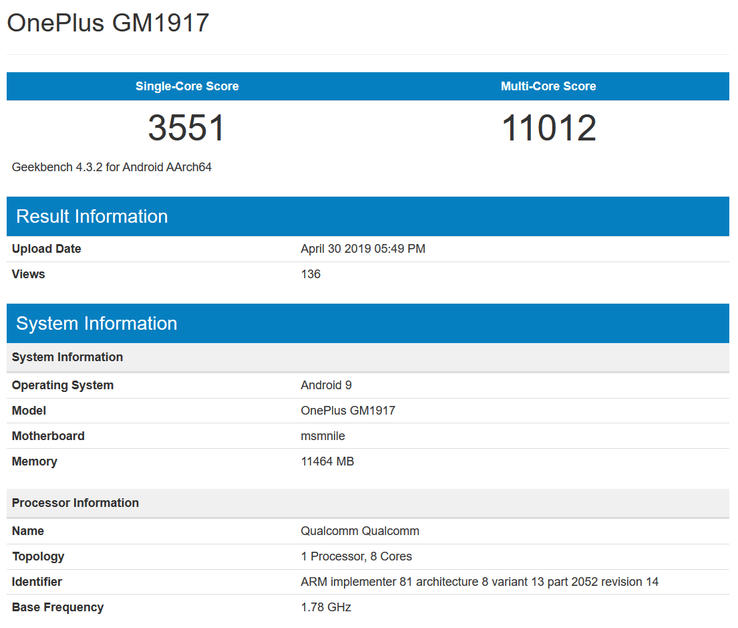Select the Processor Information subheader
Image resolution: width=738 pixels, height=628 pixels.
coord(368,503)
